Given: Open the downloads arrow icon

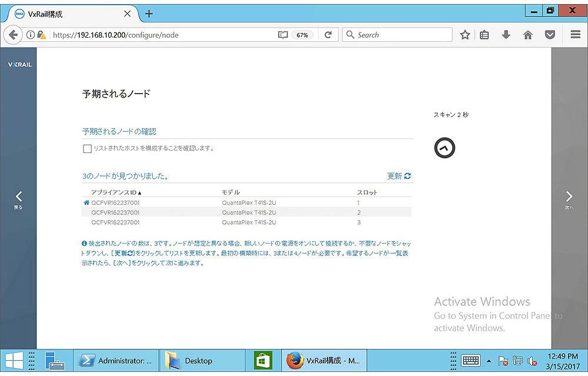Looking at the screenshot, I should (506, 35).
